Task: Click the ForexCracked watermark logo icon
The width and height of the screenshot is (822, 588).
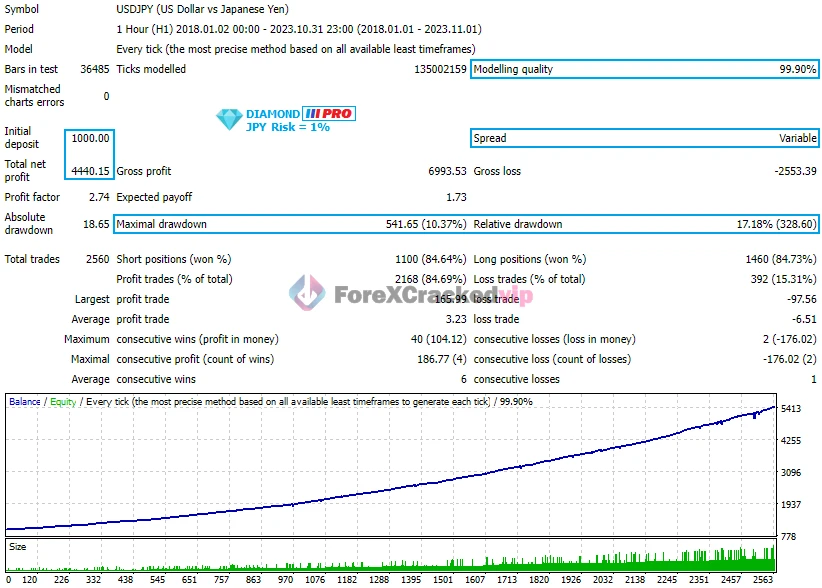Action: [x=307, y=293]
